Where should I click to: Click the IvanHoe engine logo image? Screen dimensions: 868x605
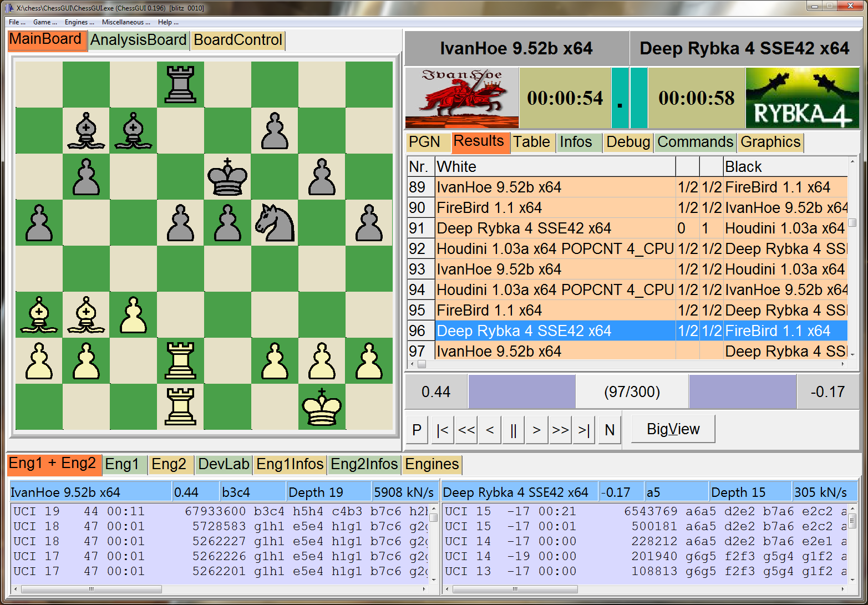(462, 98)
